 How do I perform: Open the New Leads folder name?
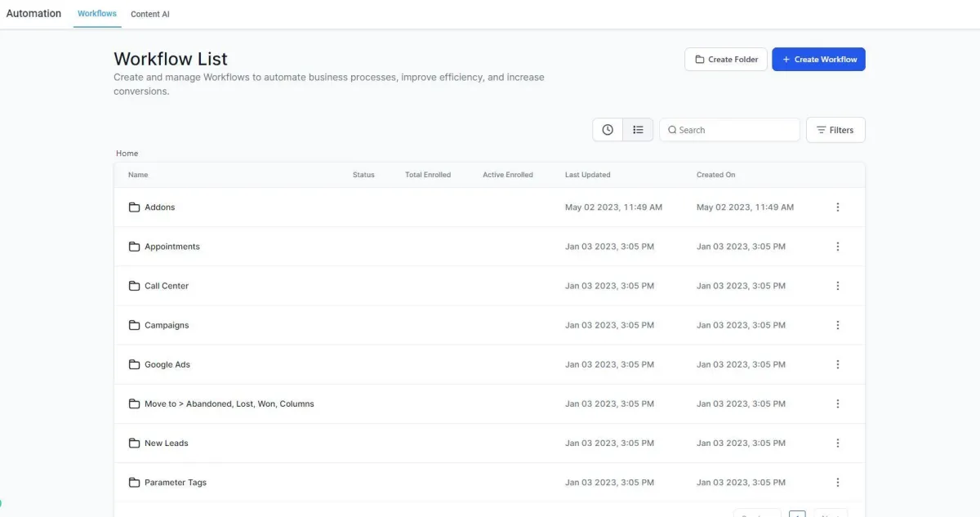click(x=167, y=443)
